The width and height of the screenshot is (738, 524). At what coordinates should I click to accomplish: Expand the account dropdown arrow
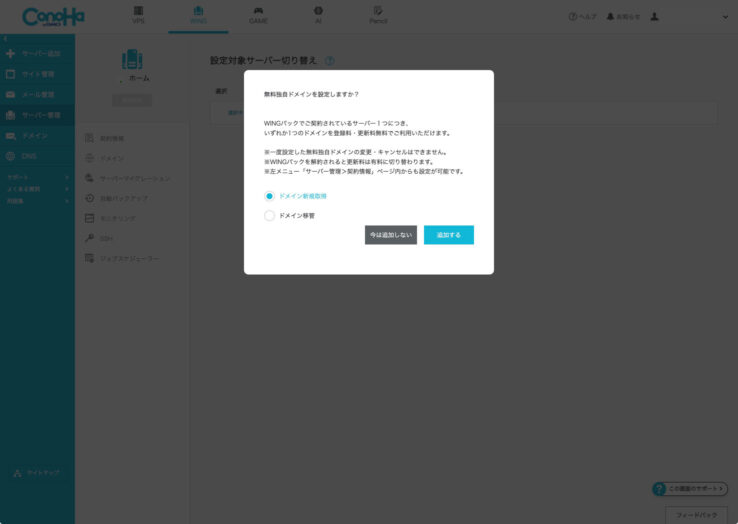725,17
